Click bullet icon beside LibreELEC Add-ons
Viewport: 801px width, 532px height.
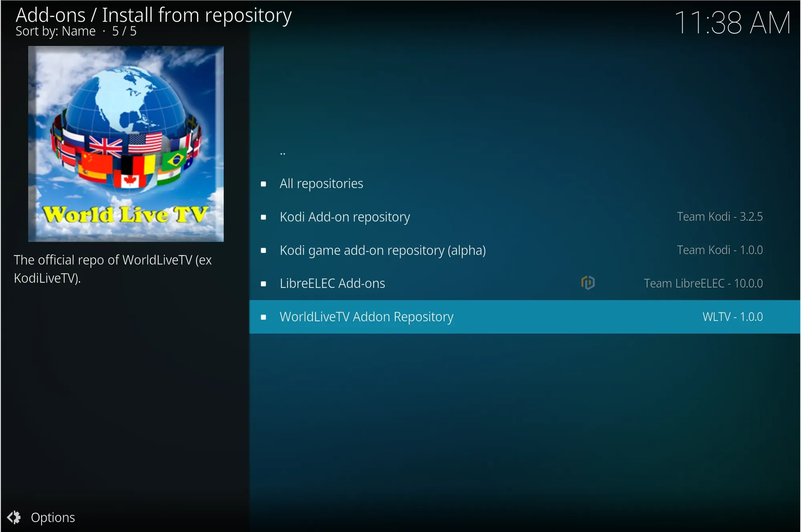(264, 284)
